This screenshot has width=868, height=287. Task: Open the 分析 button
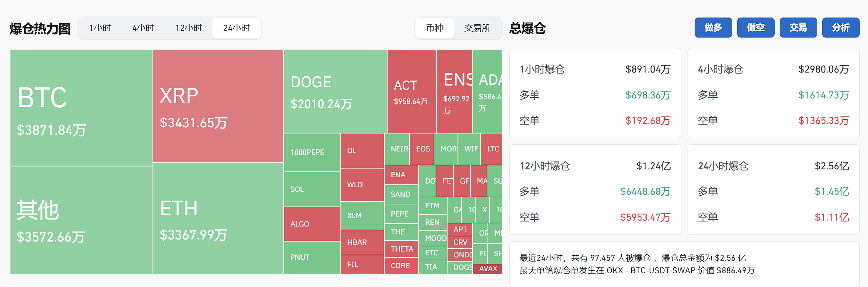[841, 28]
